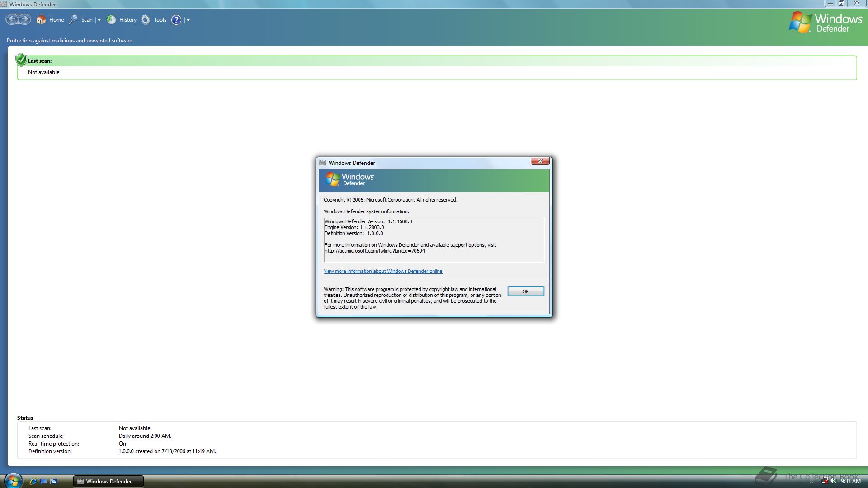
Task: Click the green shield checkmark status icon
Action: (21, 60)
